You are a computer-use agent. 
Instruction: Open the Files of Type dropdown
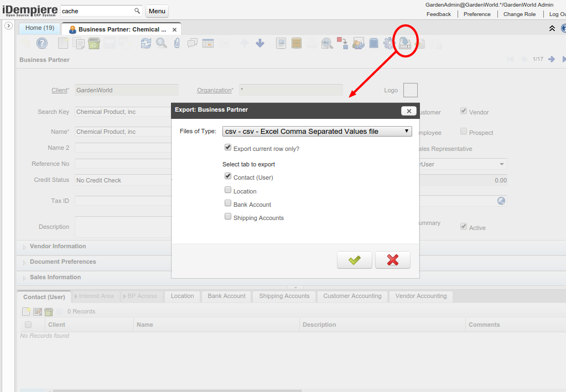click(x=318, y=132)
